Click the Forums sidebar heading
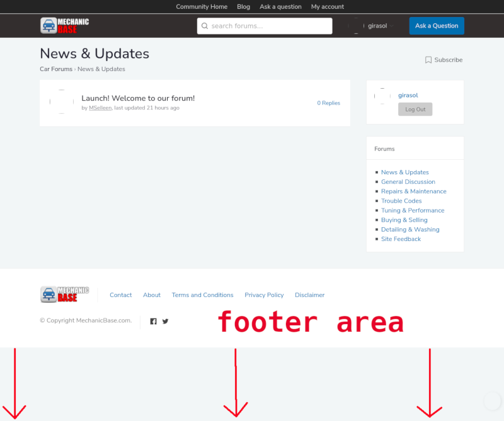This screenshot has height=421, width=504. click(384, 149)
